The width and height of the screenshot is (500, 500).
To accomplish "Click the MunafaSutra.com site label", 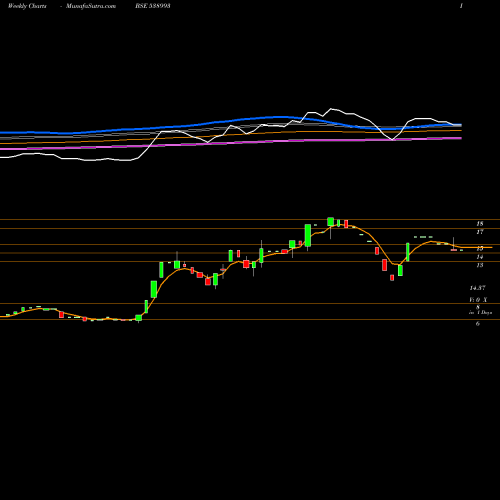I will coord(91,6).
